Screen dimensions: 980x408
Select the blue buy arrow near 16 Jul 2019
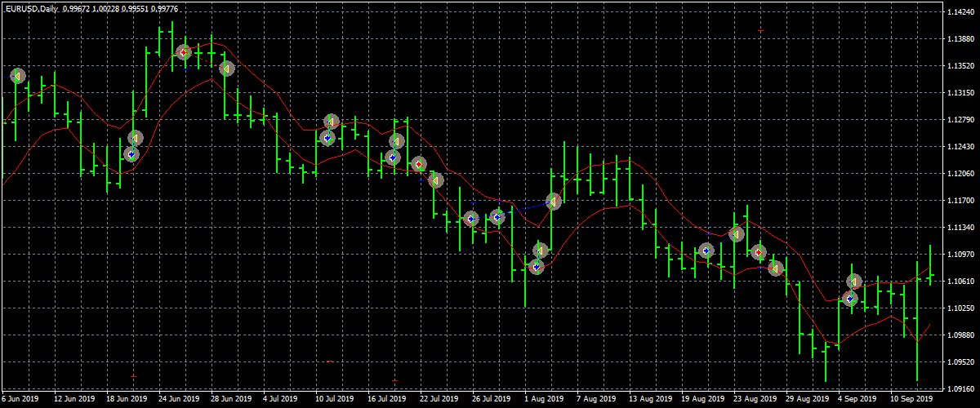393,157
